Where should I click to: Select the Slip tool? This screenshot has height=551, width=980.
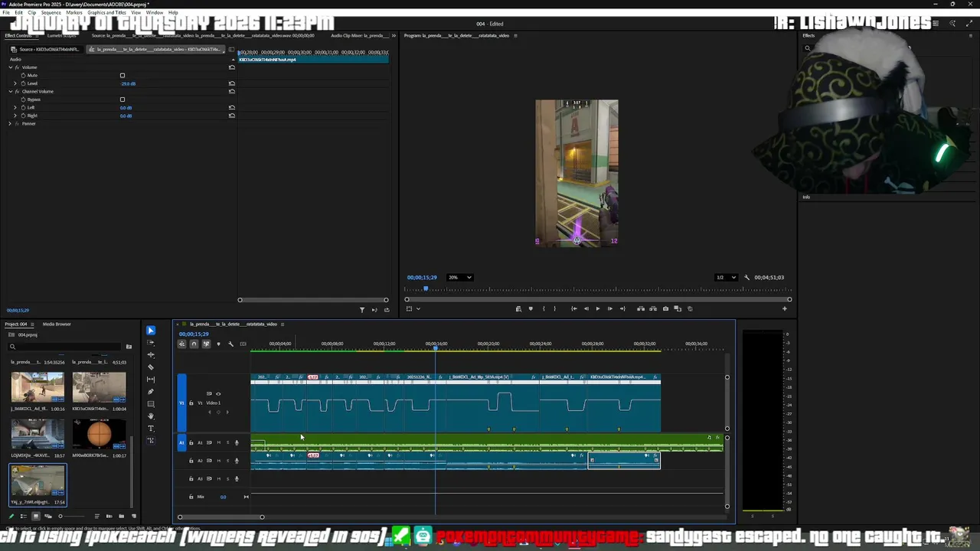point(151,380)
